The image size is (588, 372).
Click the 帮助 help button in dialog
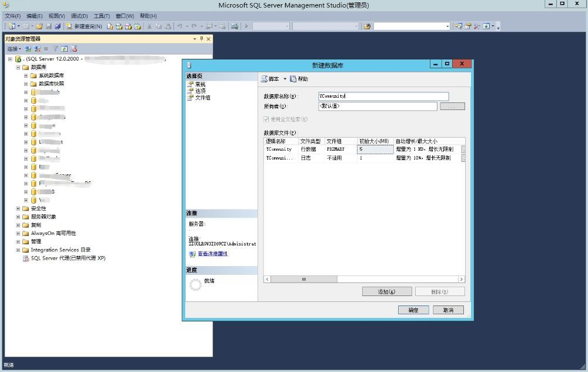(299, 79)
